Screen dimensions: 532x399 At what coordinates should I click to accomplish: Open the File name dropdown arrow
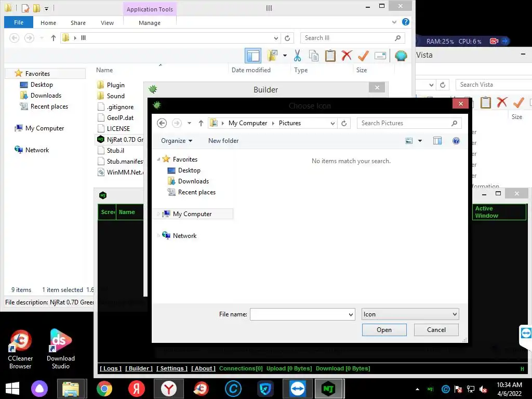[x=351, y=314]
